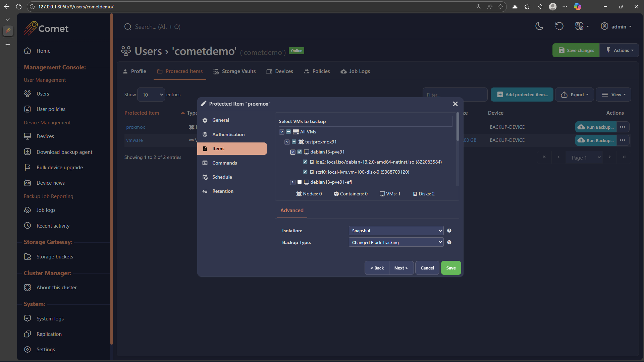Click help icon next to Isolation
The image size is (644, 362).
tap(449, 231)
